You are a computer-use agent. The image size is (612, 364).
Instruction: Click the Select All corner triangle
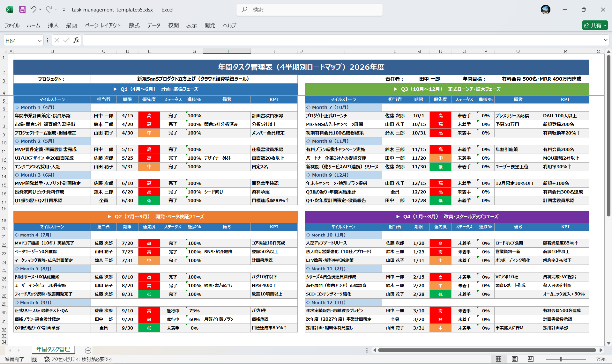[5, 51]
